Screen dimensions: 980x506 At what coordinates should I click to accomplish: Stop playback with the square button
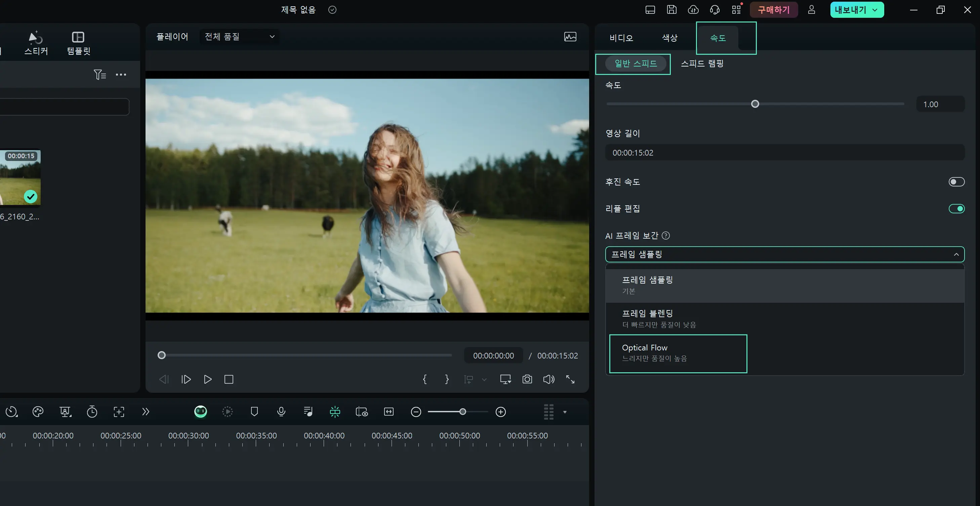coord(229,379)
